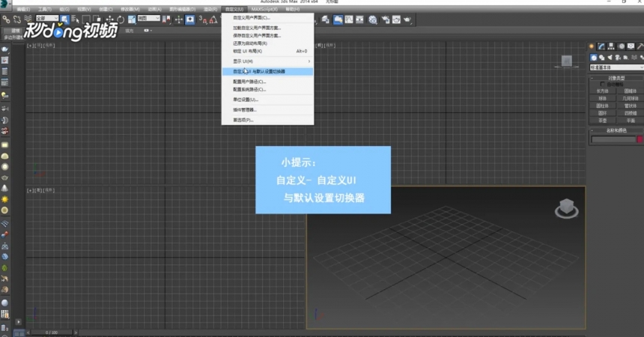Click the Use Pivot Point Center icon
Viewport: 644px width, 337px height.
coord(166,19)
